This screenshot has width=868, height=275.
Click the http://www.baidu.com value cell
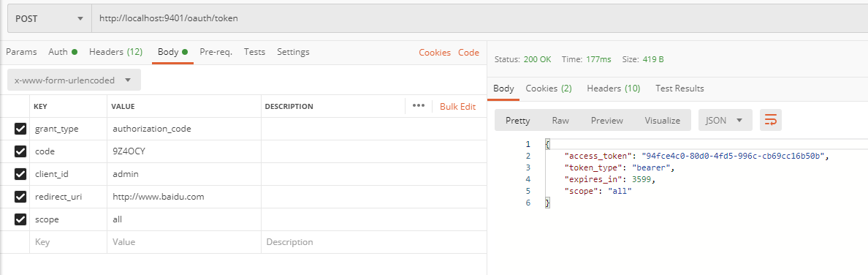point(184,197)
